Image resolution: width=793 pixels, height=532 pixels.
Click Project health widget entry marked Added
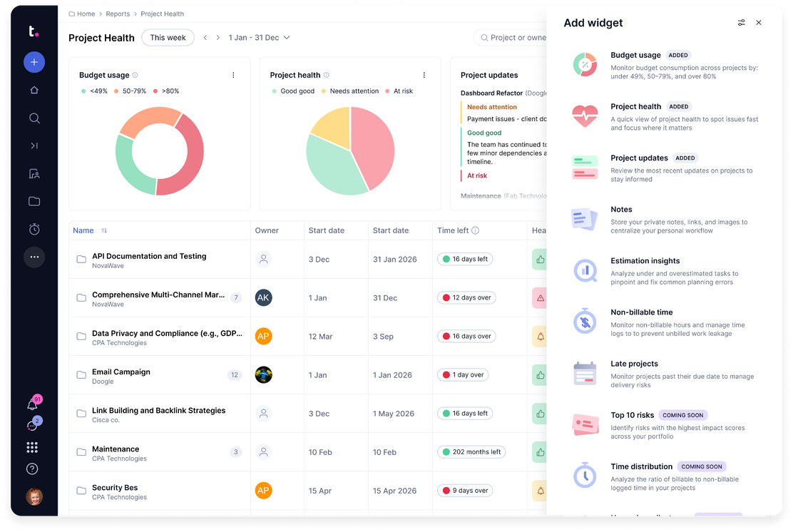[x=665, y=117]
